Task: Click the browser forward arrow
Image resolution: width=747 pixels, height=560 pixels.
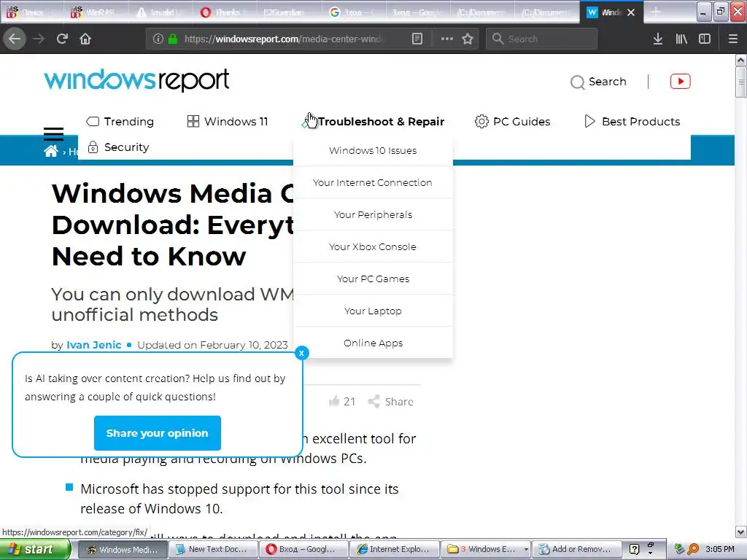Action: coord(39,39)
